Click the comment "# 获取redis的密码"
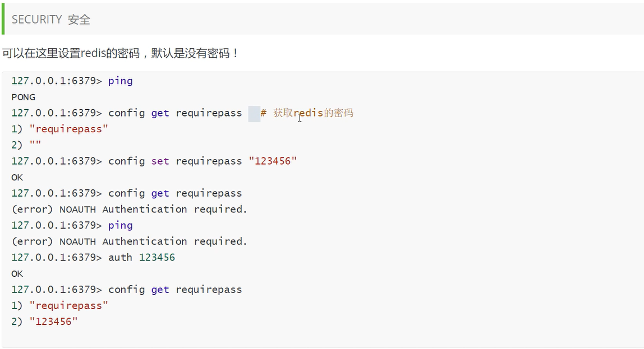The image size is (644, 349). pyautogui.click(x=307, y=113)
